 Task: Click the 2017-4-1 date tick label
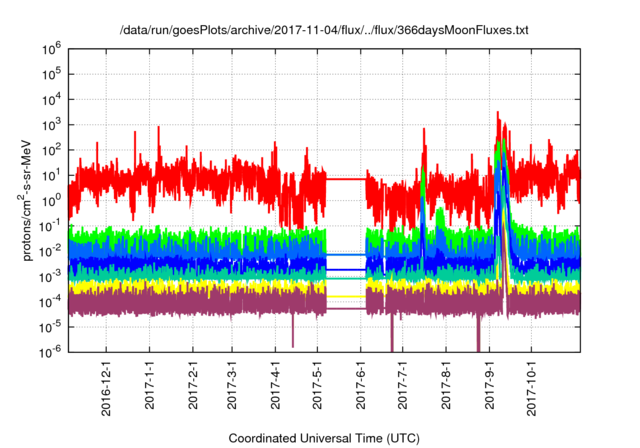(x=276, y=386)
